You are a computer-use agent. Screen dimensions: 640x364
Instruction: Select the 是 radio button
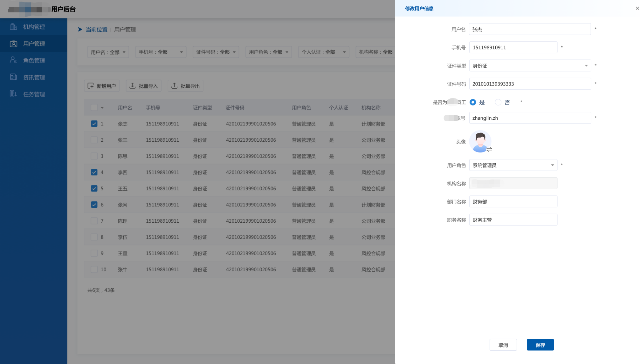473,102
